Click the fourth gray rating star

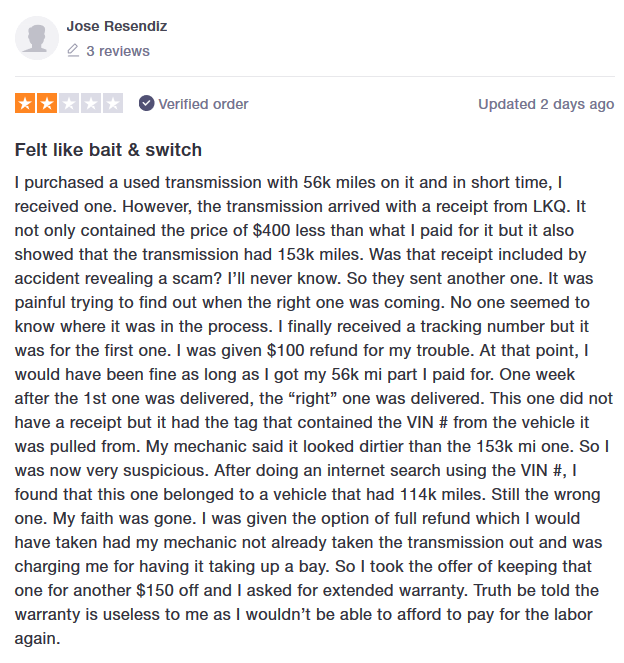pos(91,104)
